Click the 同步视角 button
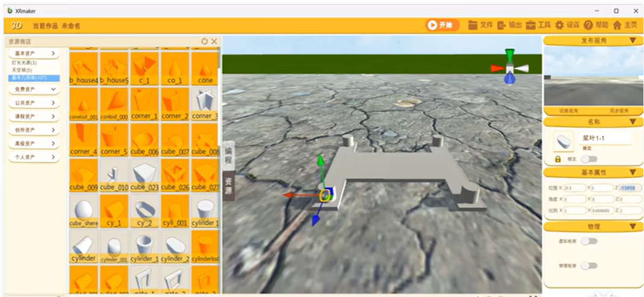The height and width of the screenshot is (297, 644). [619, 111]
